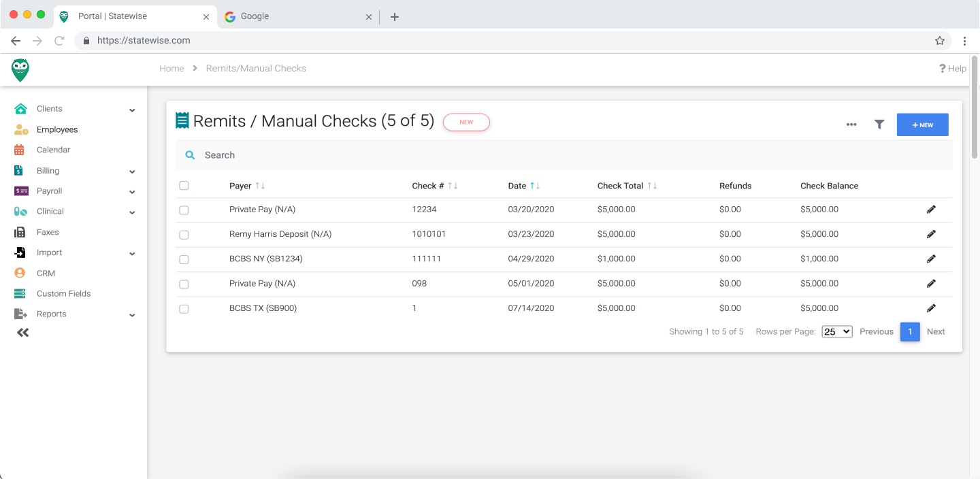The height and width of the screenshot is (479, 980).
Task: Expand the Payroll menu chevron
Action: coord(132,193)
